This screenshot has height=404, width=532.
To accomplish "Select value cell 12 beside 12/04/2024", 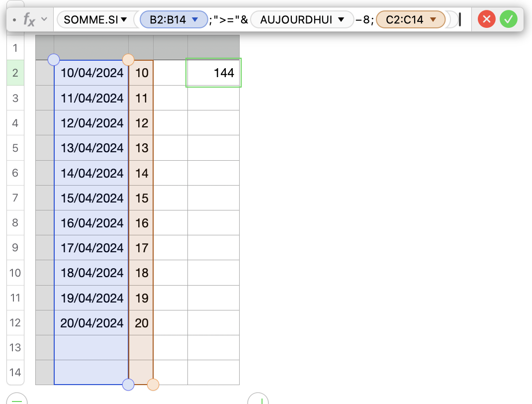I will [141, 123].
